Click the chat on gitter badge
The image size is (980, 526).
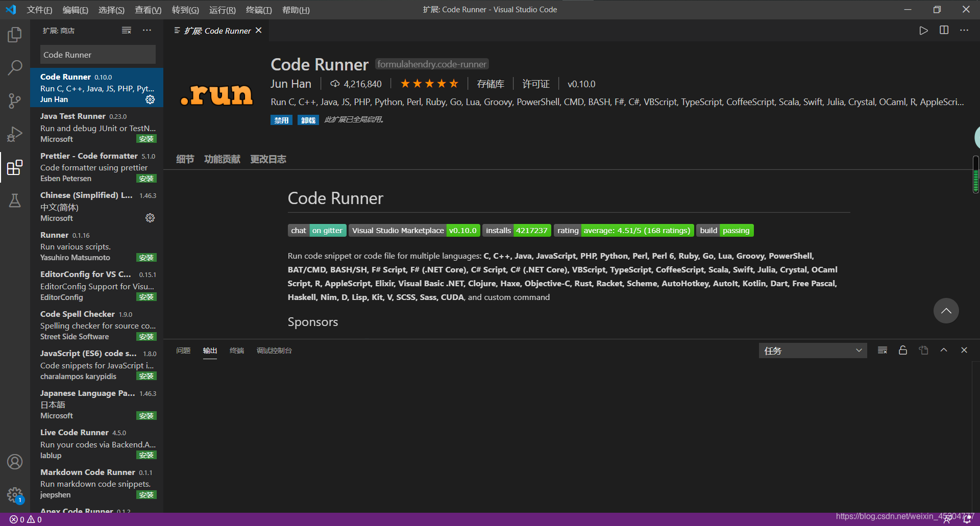[x=317, y=231]
